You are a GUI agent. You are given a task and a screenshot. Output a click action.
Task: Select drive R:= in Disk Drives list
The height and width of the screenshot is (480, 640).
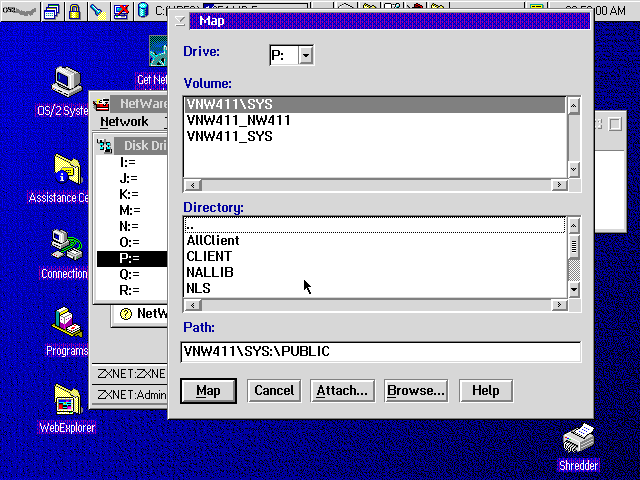click(131, 290)
